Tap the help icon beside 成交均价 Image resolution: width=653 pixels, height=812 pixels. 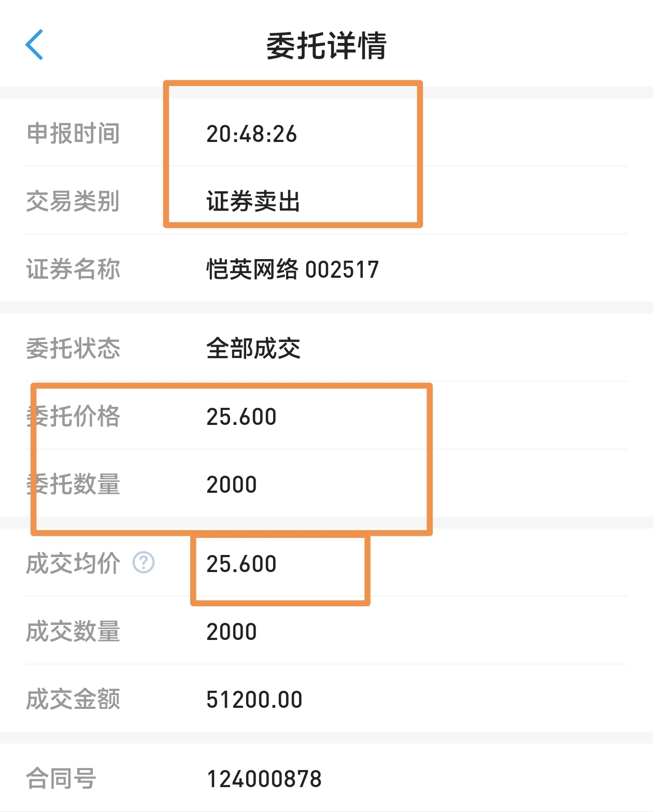pyautogui.click(x=144, y=563)
